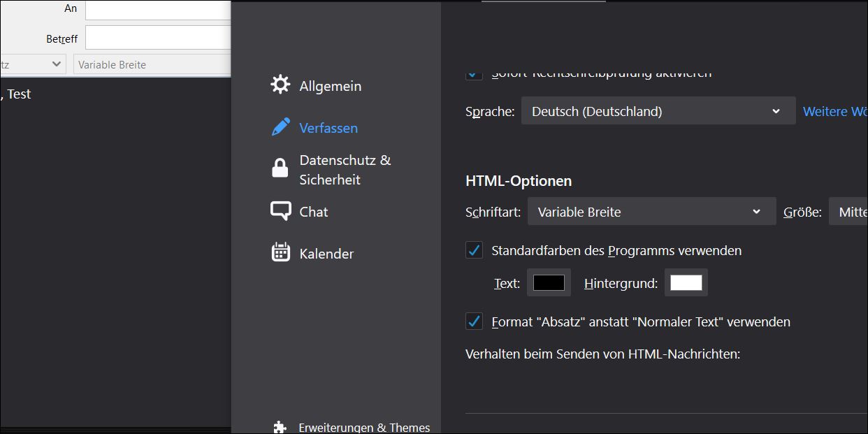Image resolution: width=868 pixels, height=434 pixels.
Task: Click the Datenschutz & Sicherheit lock icon
Action: tap(280, 168)
